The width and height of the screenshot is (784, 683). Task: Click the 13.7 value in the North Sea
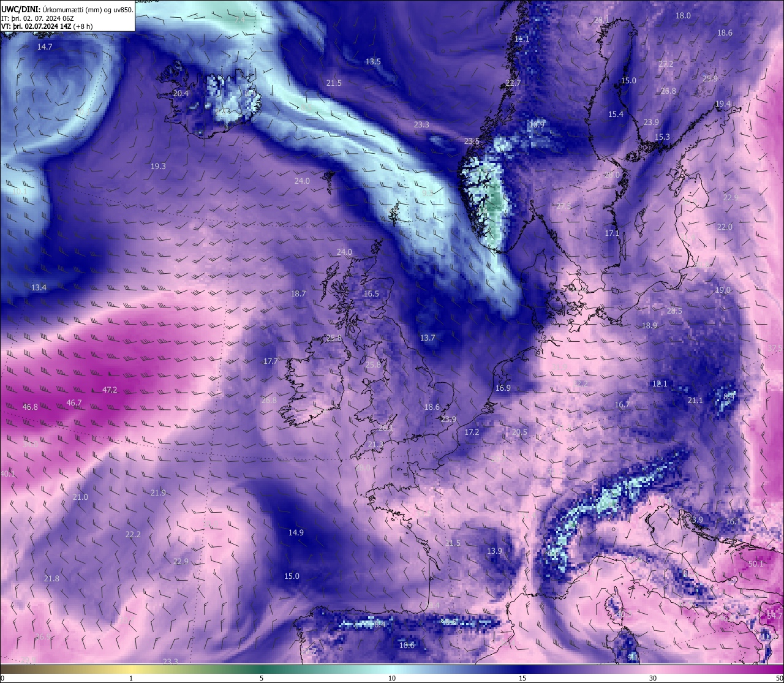(x=428, y=338)
